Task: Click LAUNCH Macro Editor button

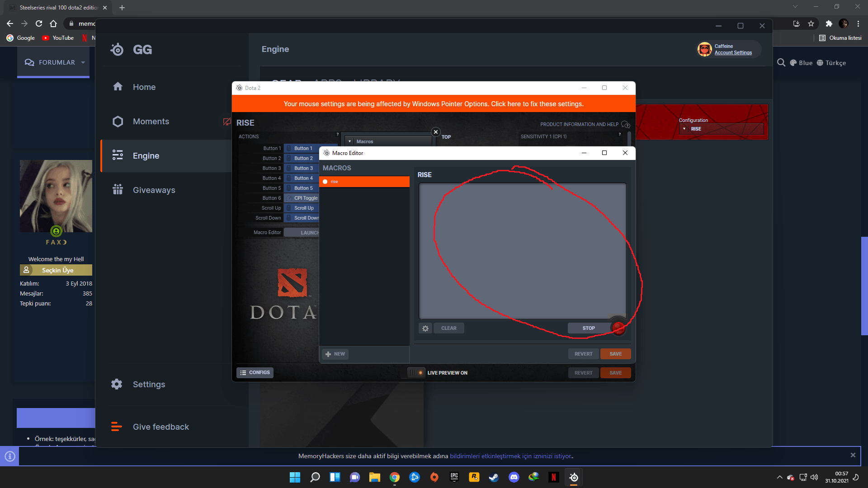Action: [302, 233]
